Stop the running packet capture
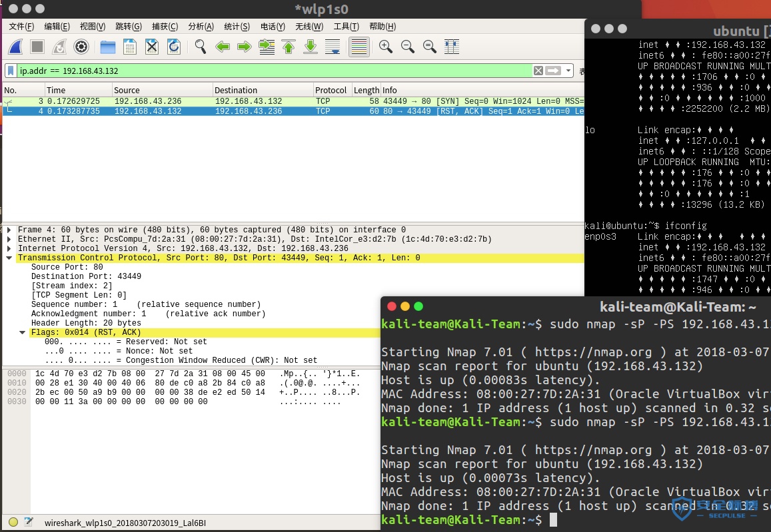771x532 pixels. point(37,47)
